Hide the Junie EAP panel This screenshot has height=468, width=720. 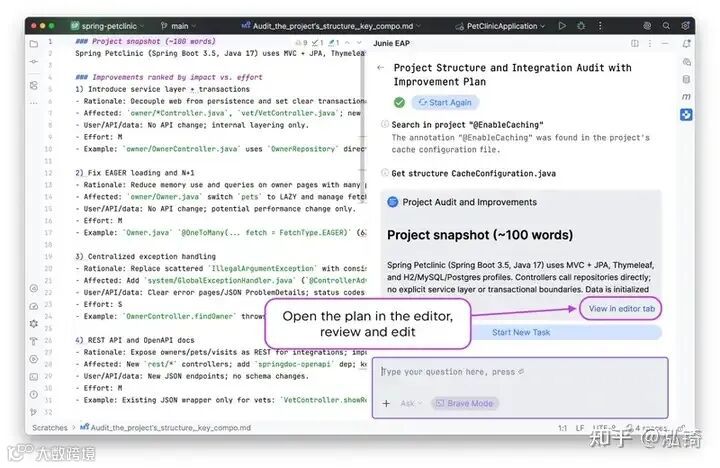point(665,43)
